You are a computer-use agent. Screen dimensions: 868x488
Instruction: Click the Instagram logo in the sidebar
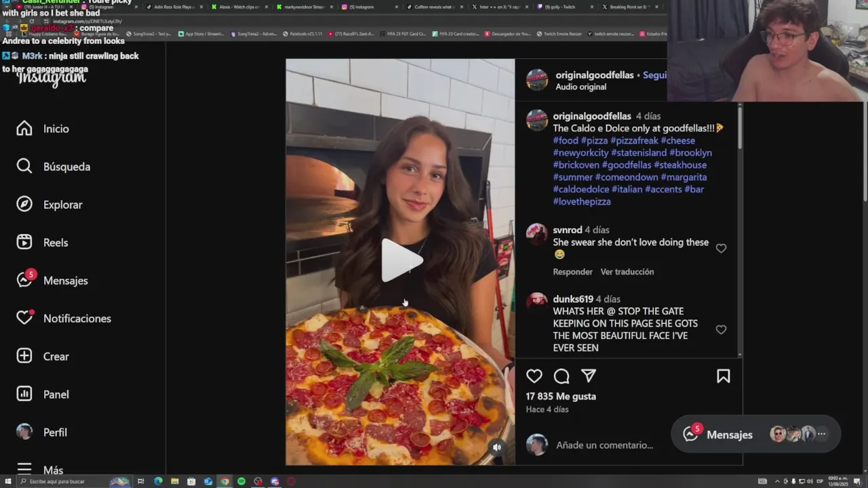click(x=52, y=78)
